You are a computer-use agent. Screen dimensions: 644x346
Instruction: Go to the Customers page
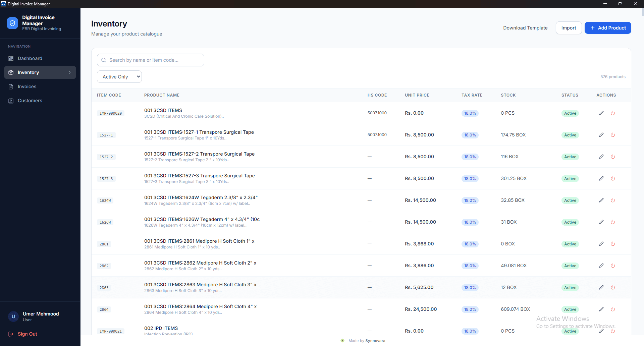[40, 101]
